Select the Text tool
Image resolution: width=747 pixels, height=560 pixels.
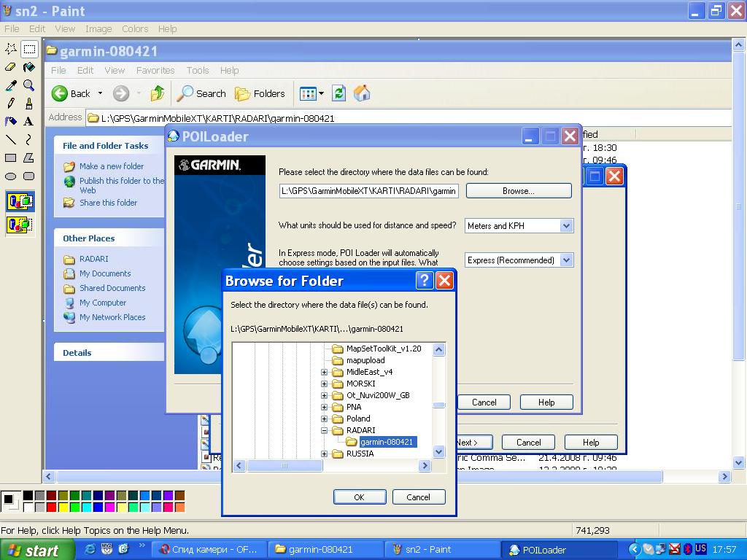click(28, 122)
